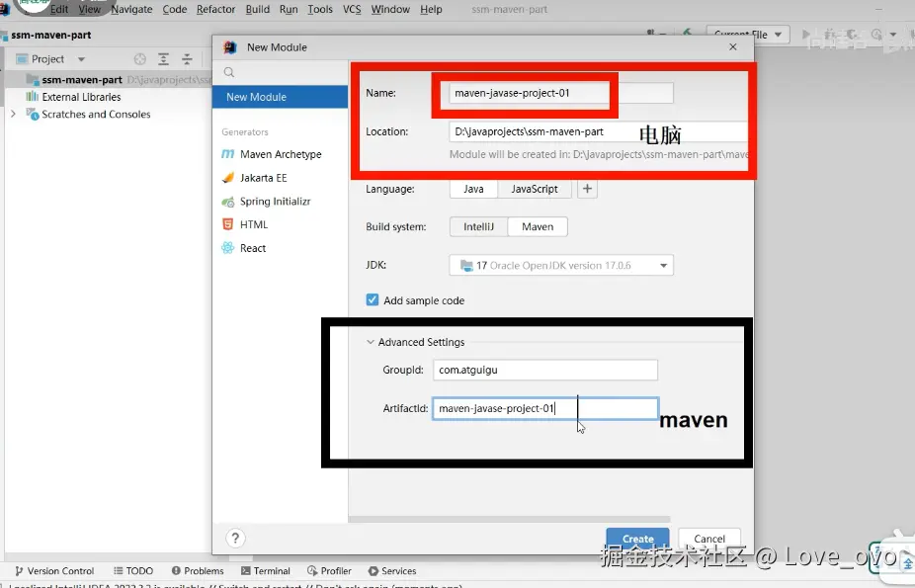Click the GroupId input field
The height and width of the screenshot is (588, 915).
point(545,370)
